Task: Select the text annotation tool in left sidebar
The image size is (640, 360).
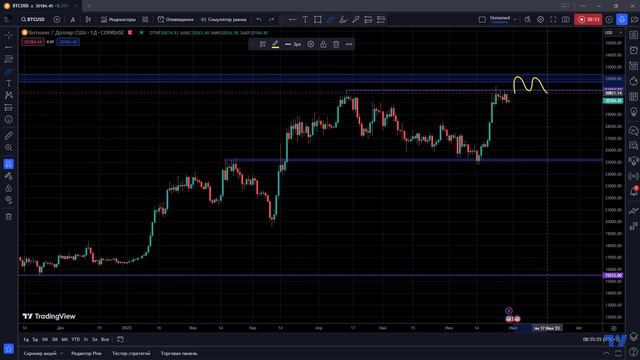Action: [9, 83]
